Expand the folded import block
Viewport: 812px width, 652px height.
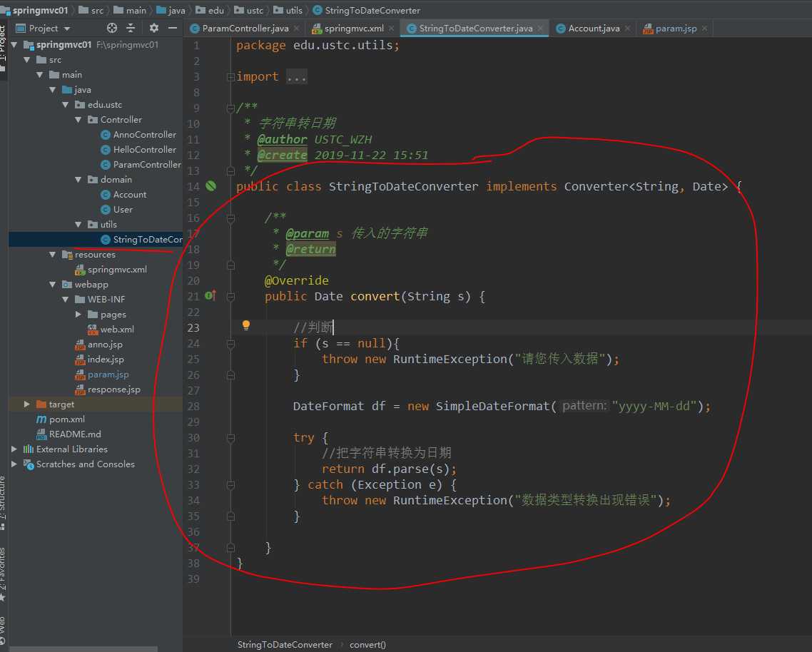(x=231, y=77)
